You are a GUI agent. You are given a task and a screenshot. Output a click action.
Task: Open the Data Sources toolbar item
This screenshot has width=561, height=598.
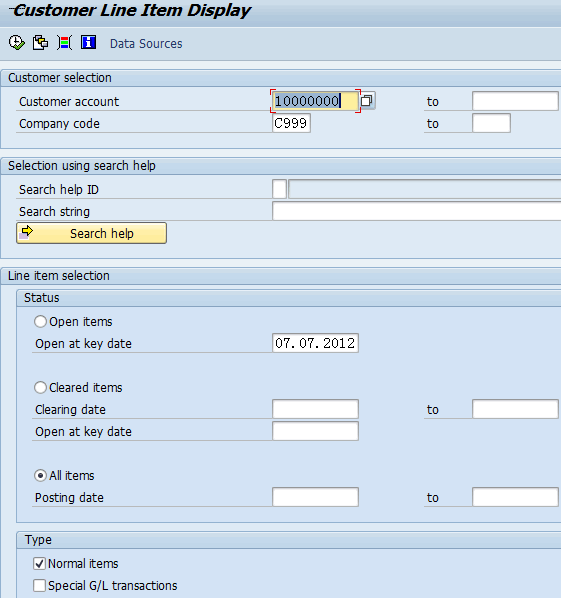146,43
